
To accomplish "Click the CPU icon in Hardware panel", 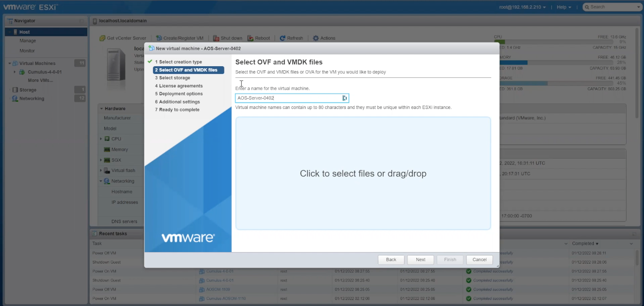I will pos(107,139).
